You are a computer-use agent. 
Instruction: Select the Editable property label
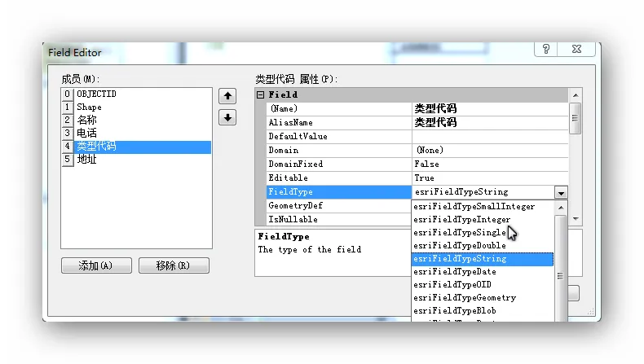tap(339, 178)
